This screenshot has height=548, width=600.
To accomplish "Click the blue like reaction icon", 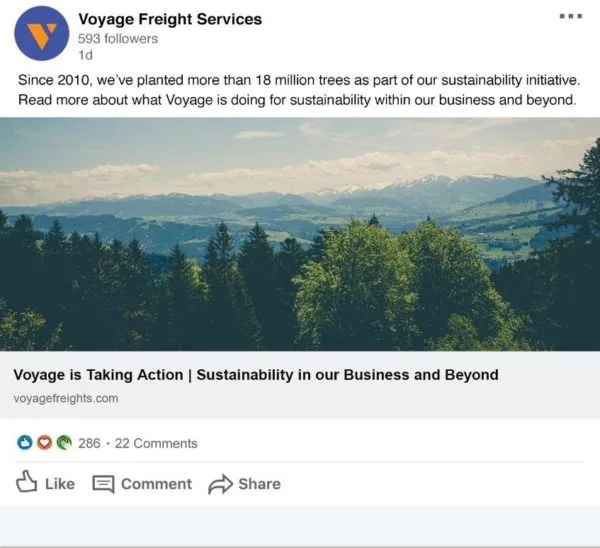I will point(26,442).
